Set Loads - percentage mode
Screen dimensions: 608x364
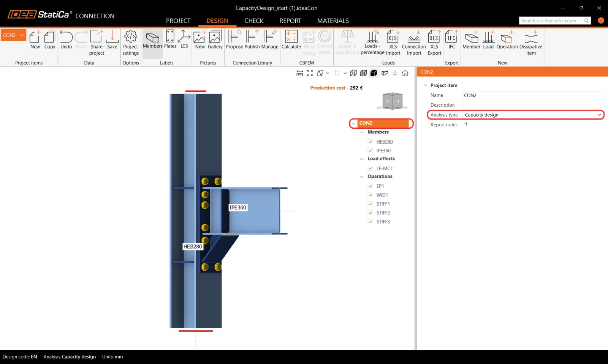click(372, 43)
